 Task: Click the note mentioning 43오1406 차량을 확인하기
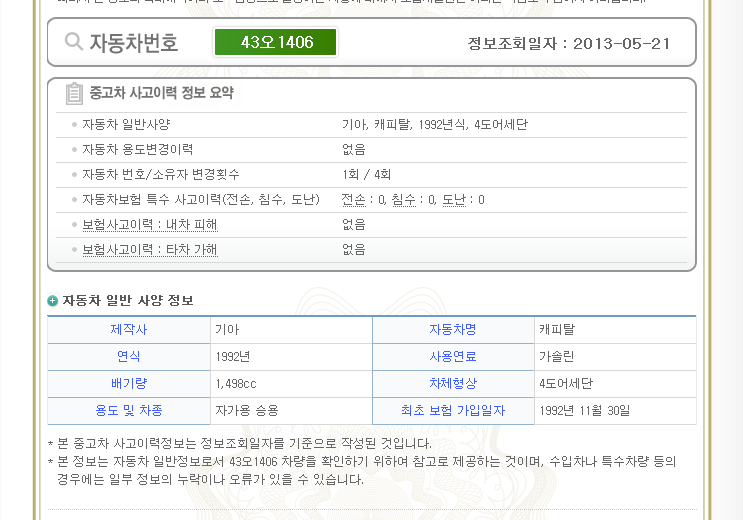[362, 470]
